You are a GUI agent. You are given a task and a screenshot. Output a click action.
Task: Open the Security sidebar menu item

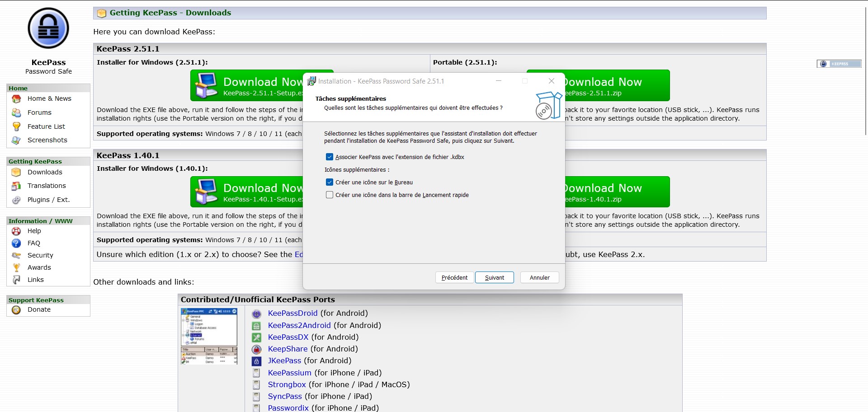click(40, 255)
